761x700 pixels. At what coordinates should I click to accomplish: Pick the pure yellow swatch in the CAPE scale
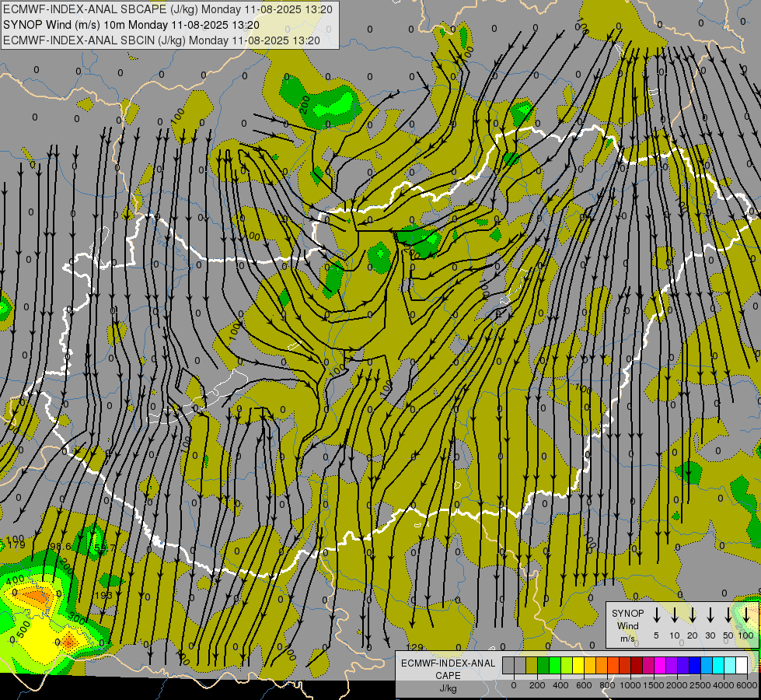tap(578, 665)
